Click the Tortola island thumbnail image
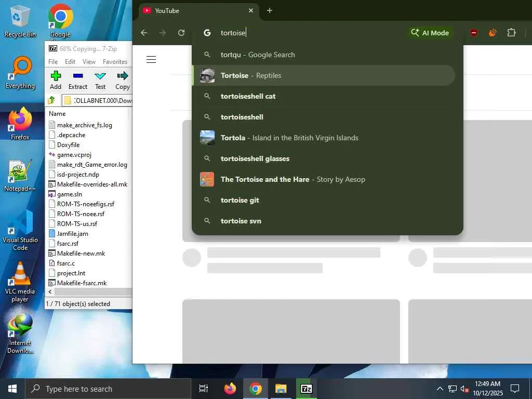The image size is (532, 399). click(207, 138)
